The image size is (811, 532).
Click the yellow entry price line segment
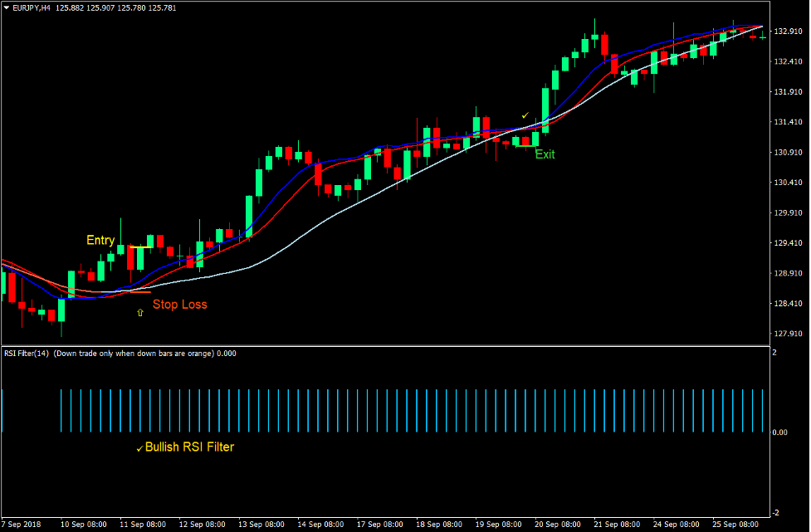[140, 247]
